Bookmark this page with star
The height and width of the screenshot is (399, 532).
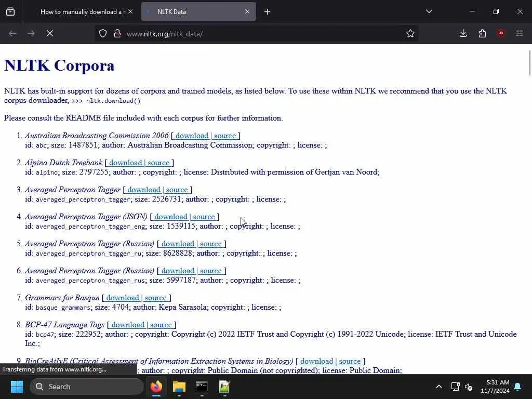tap(410, 33)
